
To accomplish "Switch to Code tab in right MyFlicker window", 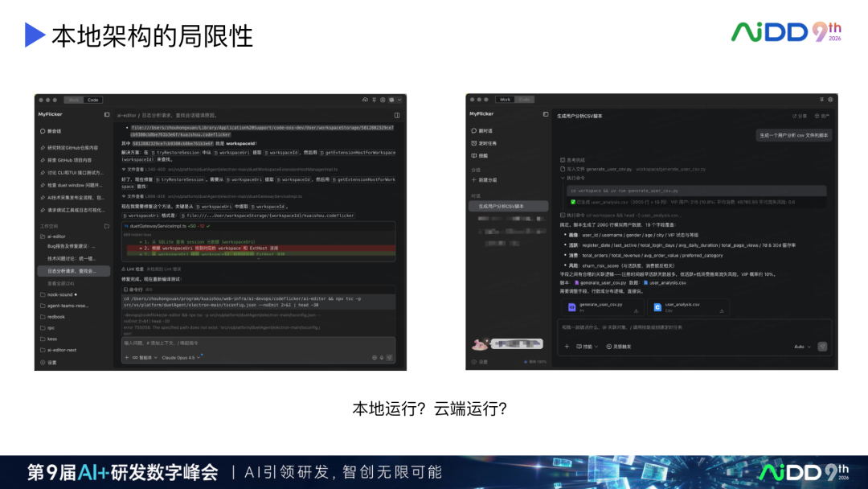I will pos(524,99).
